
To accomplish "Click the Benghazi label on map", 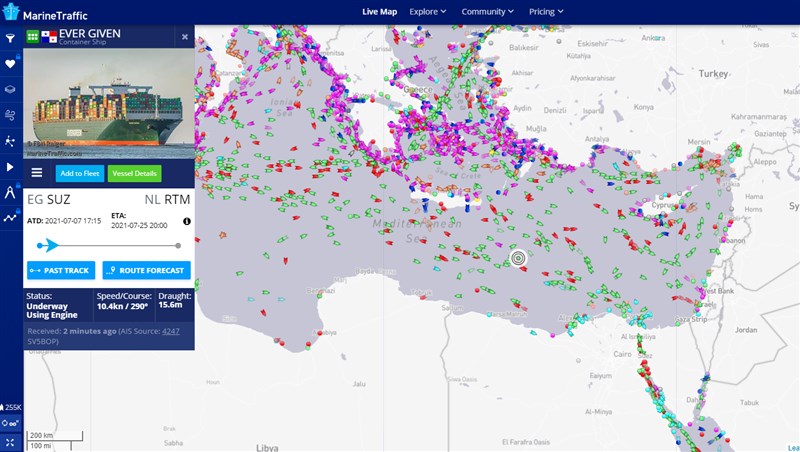I will click(x=321, y=291).
